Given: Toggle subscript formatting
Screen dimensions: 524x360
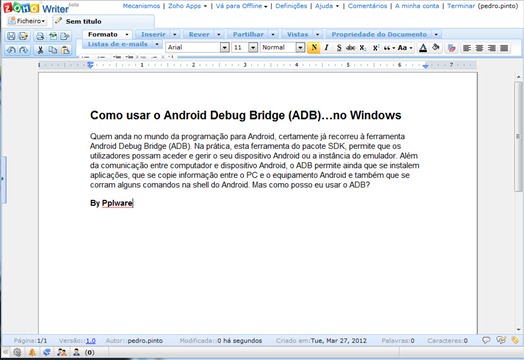Looking at the screenshot, I should coord(363,48).
